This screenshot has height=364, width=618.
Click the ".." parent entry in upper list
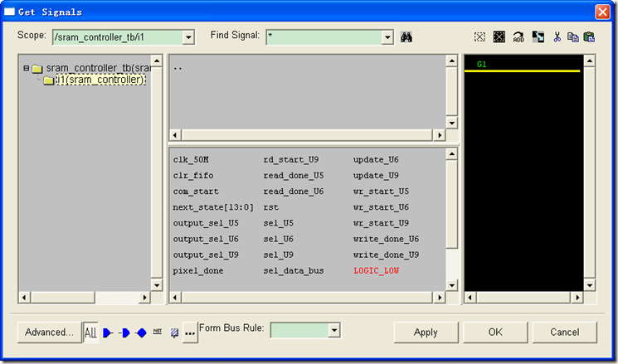coord(178,69)
